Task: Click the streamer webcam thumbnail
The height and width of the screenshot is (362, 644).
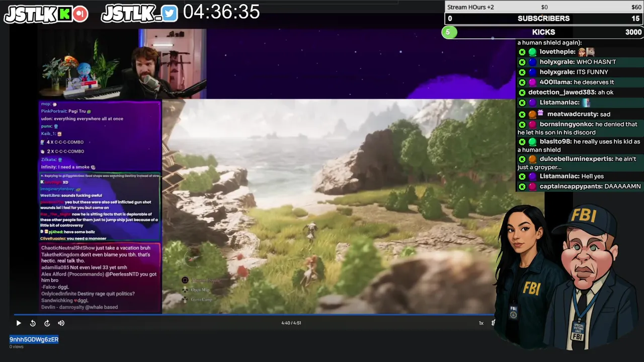Action: (x=123, y=64)
